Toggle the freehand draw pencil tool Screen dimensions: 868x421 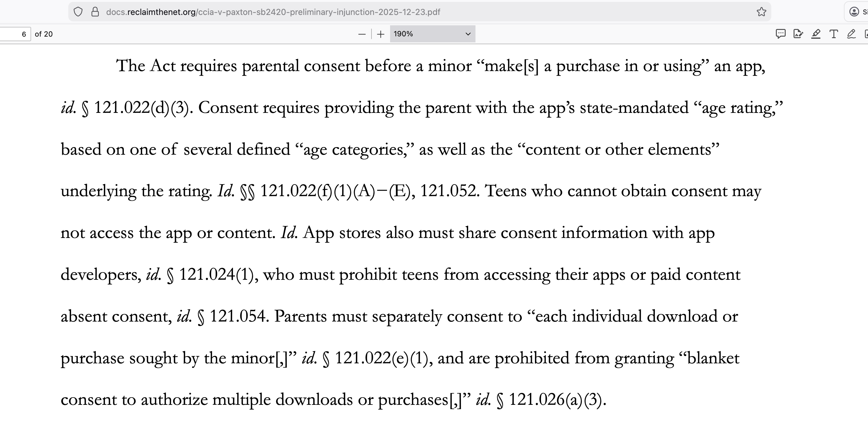[851, 34]
